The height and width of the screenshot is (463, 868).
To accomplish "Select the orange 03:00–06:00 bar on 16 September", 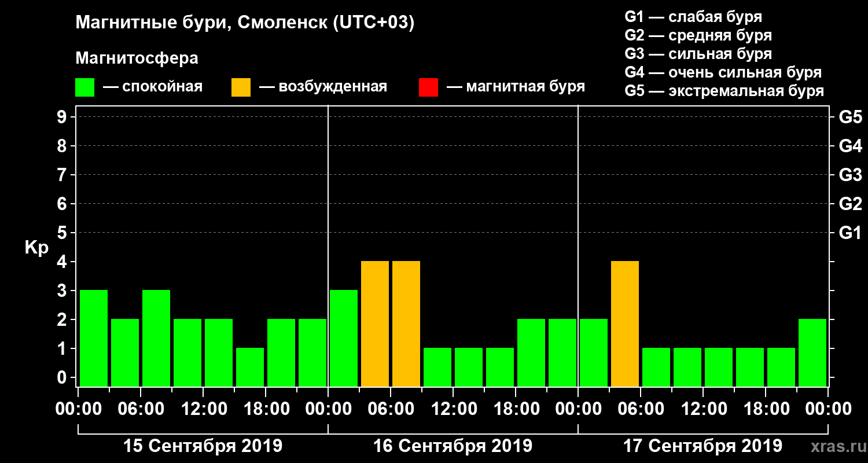I will [375, 324].
